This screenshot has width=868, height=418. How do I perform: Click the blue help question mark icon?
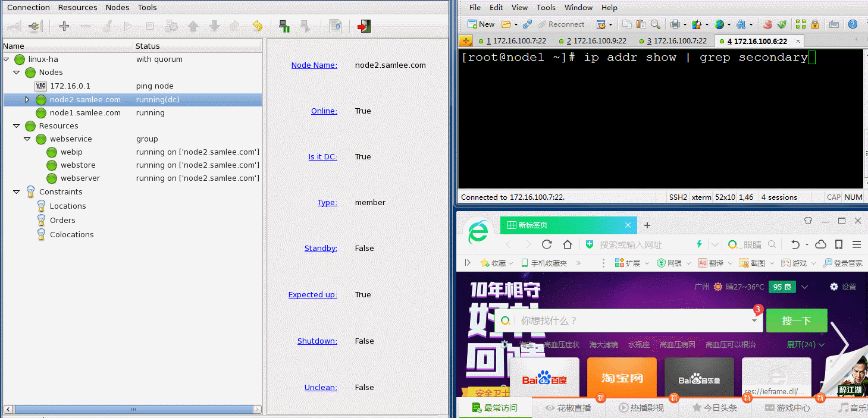click(x=853, y=24)
